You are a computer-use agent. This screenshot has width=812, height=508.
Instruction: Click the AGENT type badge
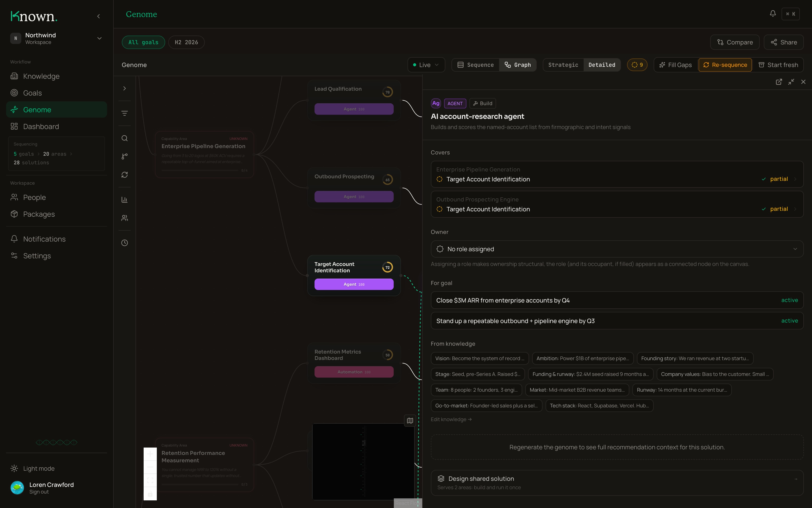pyautogui.click(x=455, y=103)
